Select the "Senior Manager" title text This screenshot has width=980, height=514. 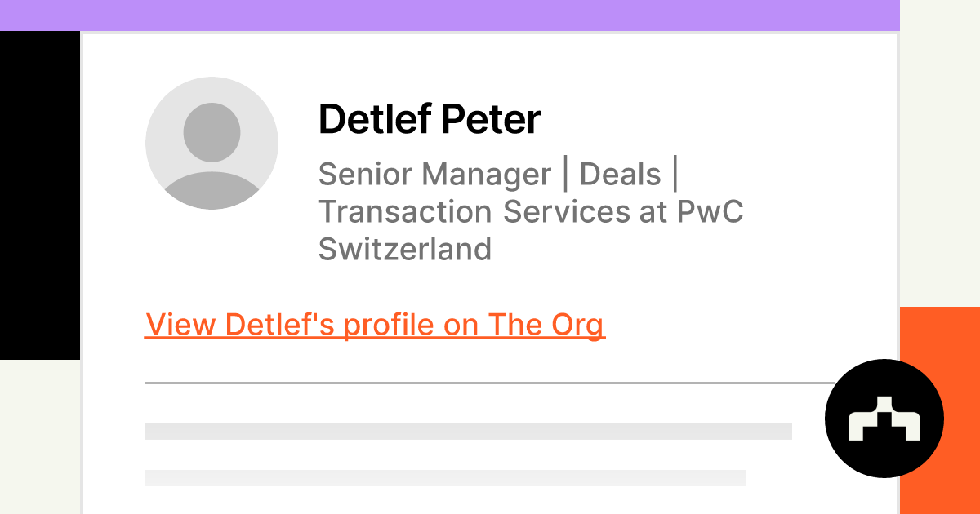pyautogui.click(x=434, y=175)
